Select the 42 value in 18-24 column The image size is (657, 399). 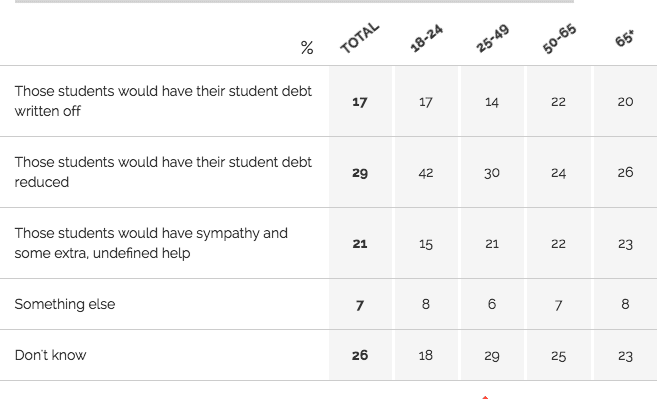point(426,173)
